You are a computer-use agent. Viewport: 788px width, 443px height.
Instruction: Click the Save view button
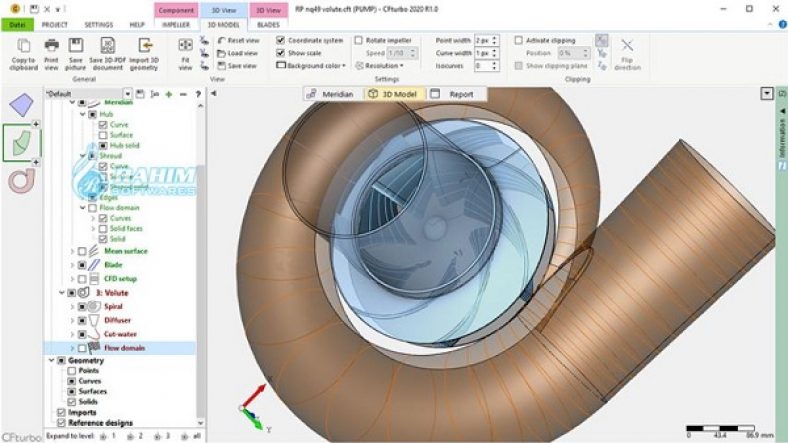point(238,66)
